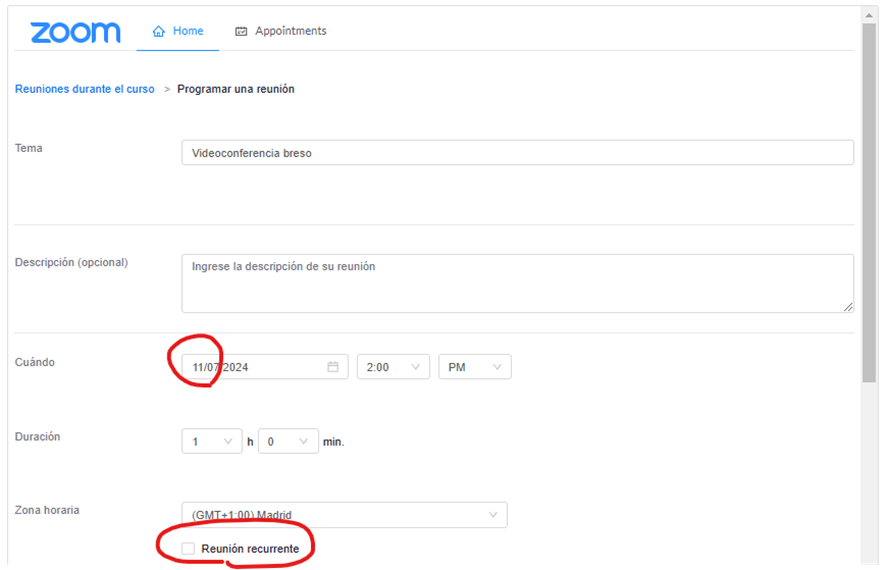Open the 2:00 time dropdown
Screen dimensions: 886x570
(393, 367)
